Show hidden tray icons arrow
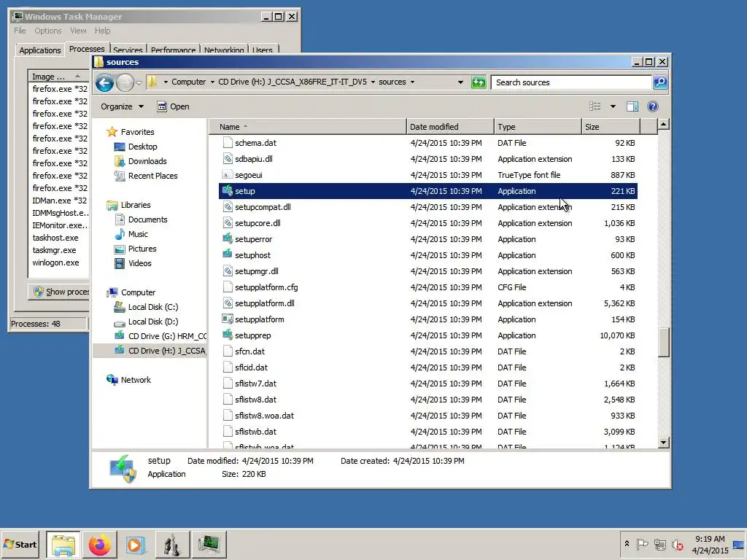747x560 pixels. pos(627,543)
